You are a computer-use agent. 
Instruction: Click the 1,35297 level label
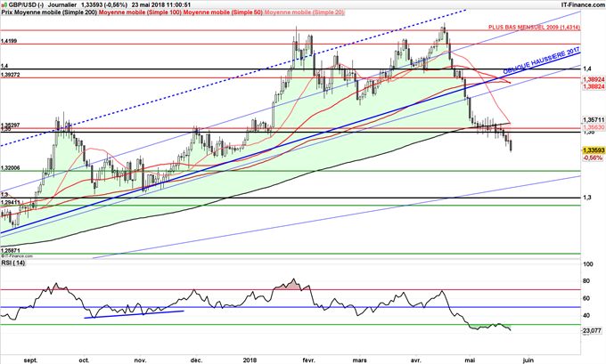(x=11, y=125)
